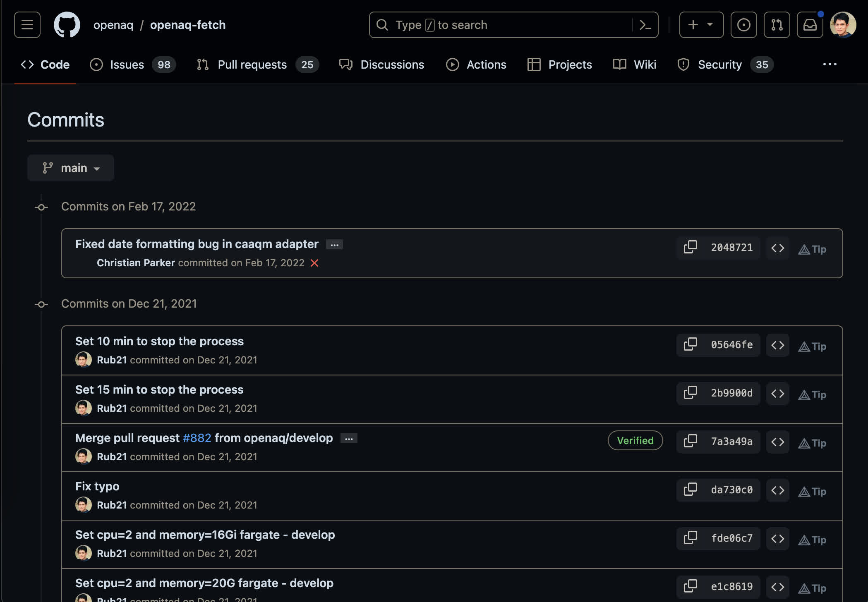Click Tip for commit 05646fe

pyautogui.click(x=812, y=346)
